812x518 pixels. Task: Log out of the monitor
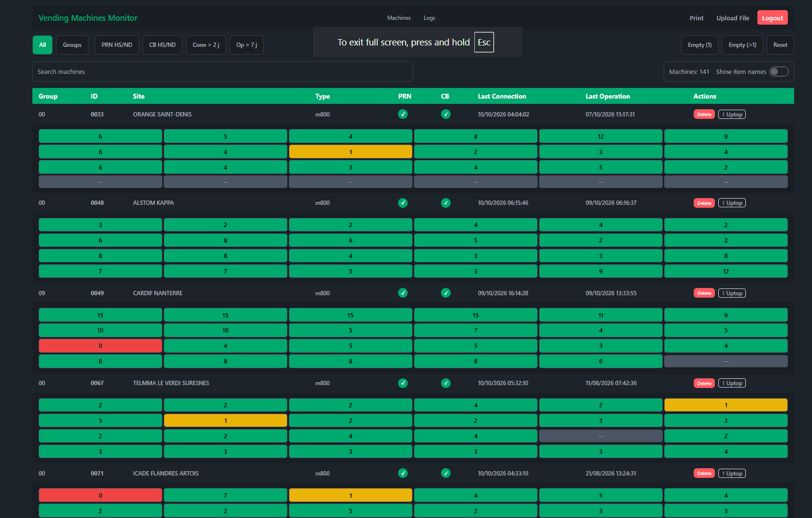[x=772, y=18]
